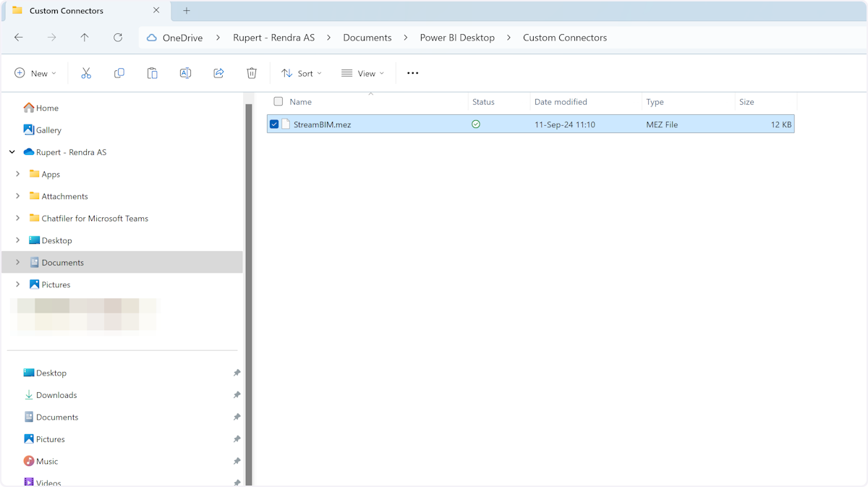Click the Custom Connectors breadcrumb
This screenshot has width=868, height=487.
pyautogui.click(x=565, y=38)
